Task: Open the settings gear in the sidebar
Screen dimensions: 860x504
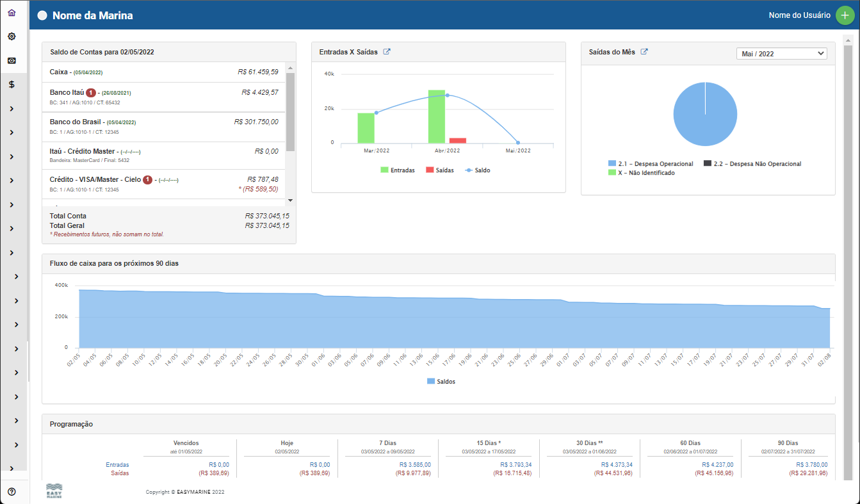Action: (x=12, y=37)
